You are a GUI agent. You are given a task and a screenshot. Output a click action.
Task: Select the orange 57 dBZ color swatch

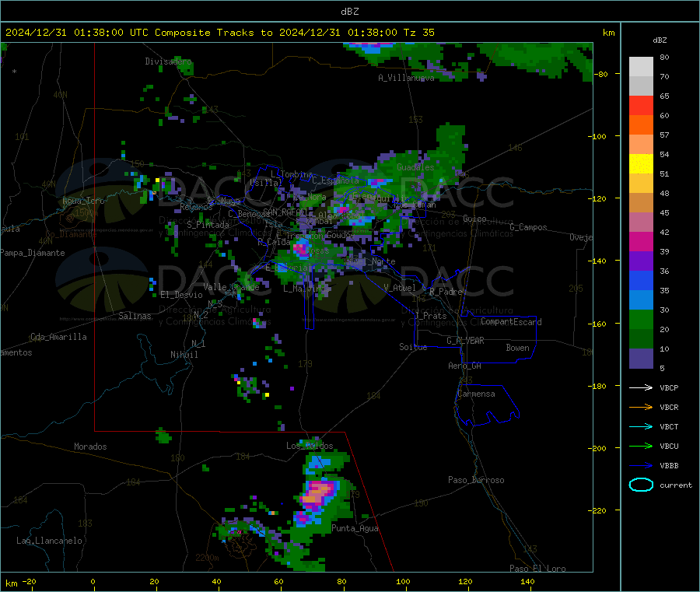pyautogui.click(x=641, y=125)
